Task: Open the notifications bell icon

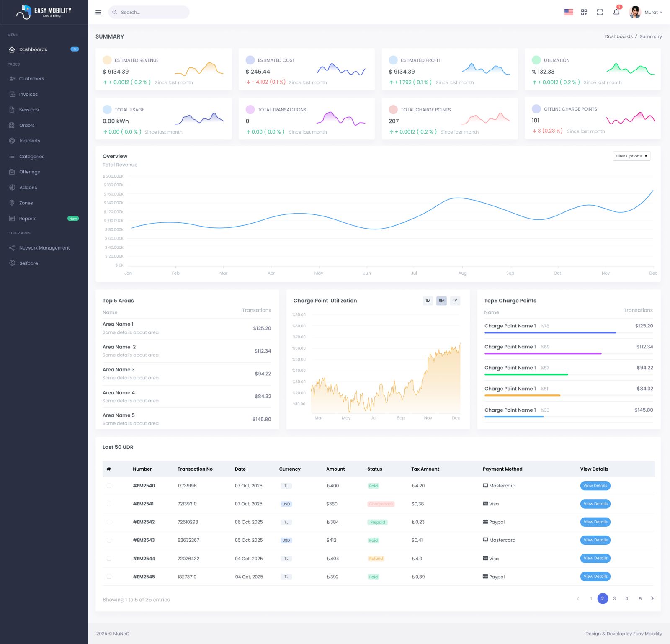Action: [616, 12]
